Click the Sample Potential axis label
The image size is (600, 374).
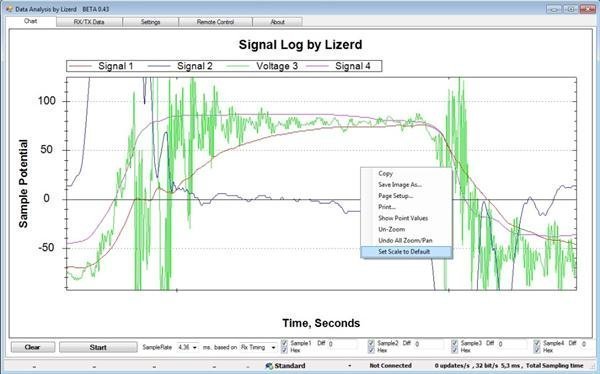23,184
